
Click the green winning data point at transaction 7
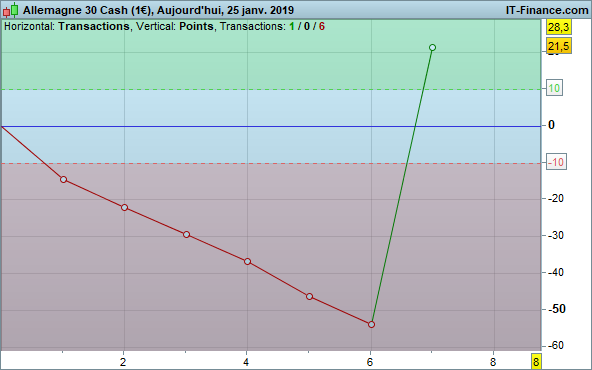tap(433, 47)
